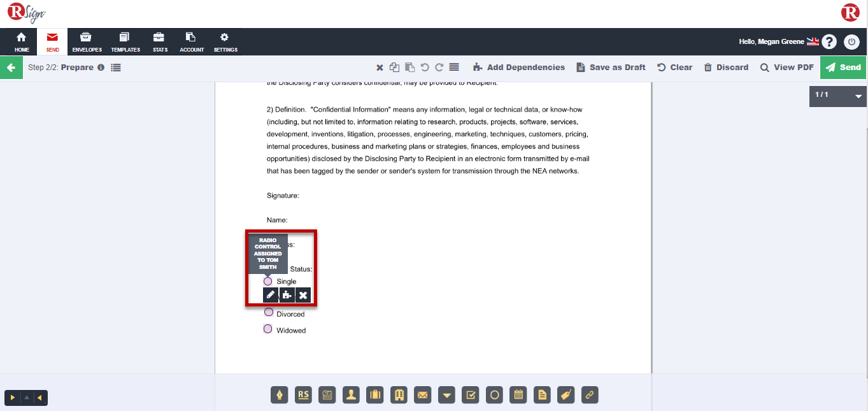This screenshot has width=868, height=411.
Task: Select the Single radio button
Action: (x=268, y=281)
